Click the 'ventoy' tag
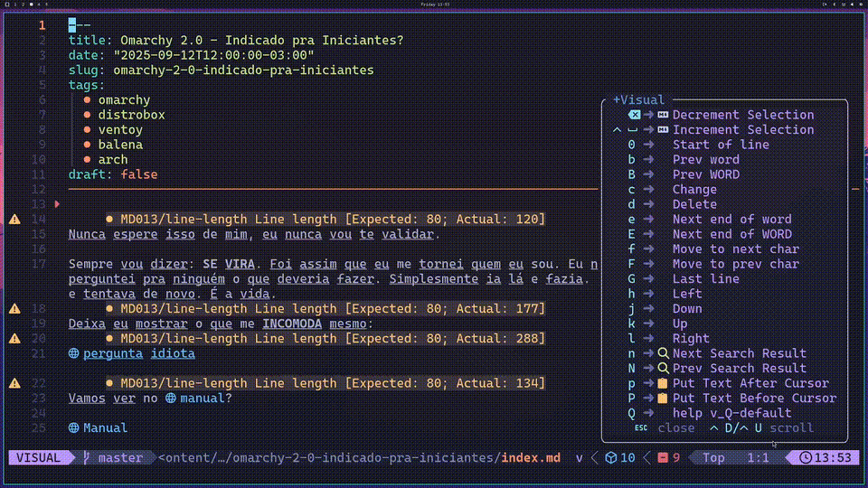This screenshot has height=488, width=868. pyautogui.click(x=120, y=130)
